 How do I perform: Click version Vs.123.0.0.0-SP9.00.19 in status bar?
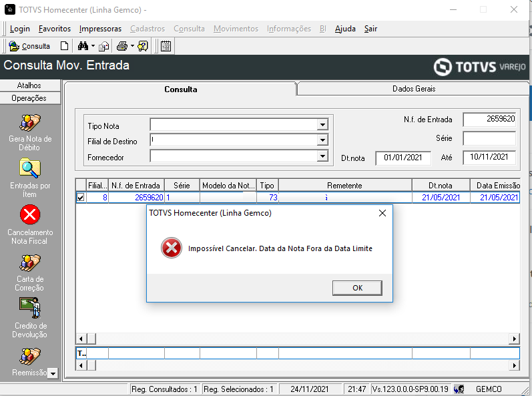click(411, 389)
